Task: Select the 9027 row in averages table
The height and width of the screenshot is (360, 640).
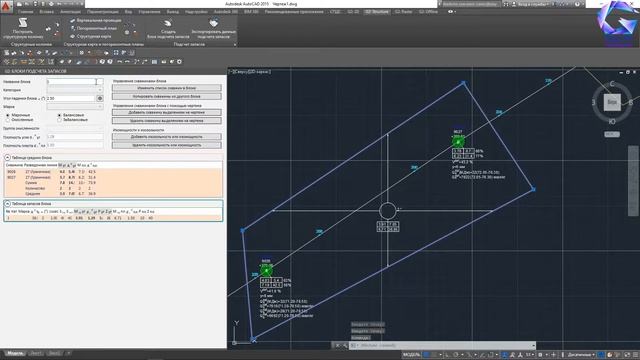Action: point(113,178)
